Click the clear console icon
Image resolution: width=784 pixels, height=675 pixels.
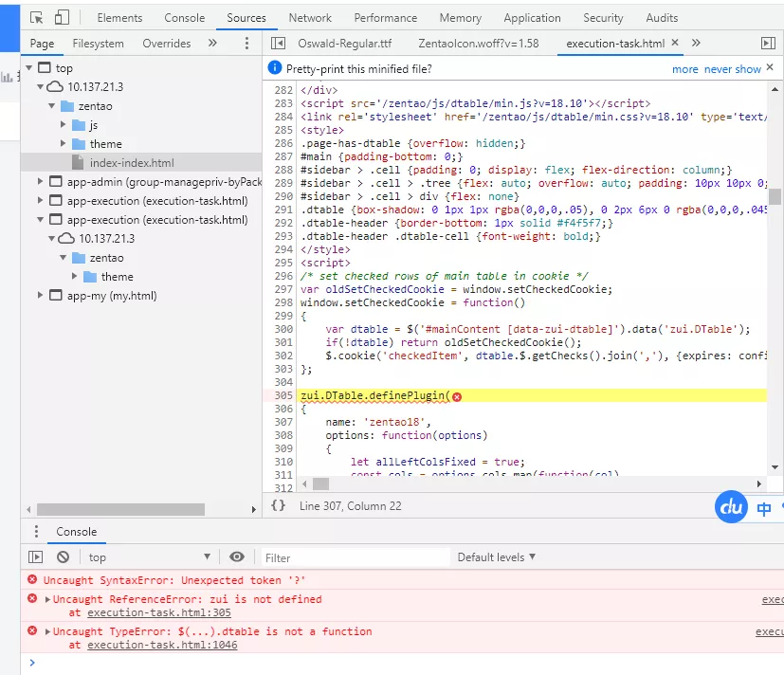(x=63, y=557)
